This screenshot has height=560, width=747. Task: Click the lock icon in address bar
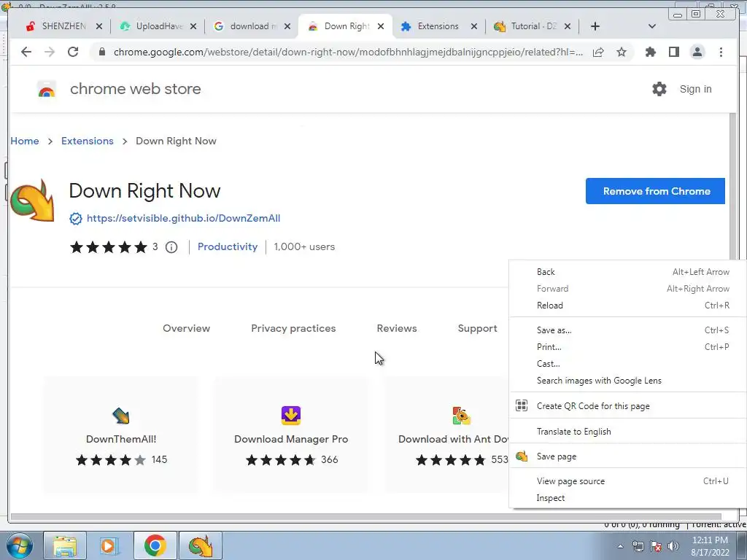coord(101,52)
